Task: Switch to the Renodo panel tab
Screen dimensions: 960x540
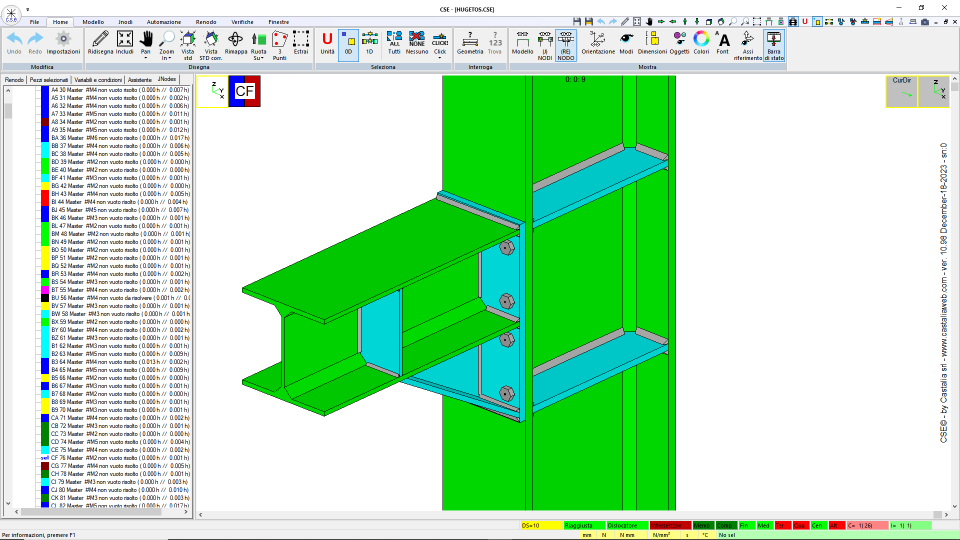Action: pyautogui.click(x=14, y=80)
